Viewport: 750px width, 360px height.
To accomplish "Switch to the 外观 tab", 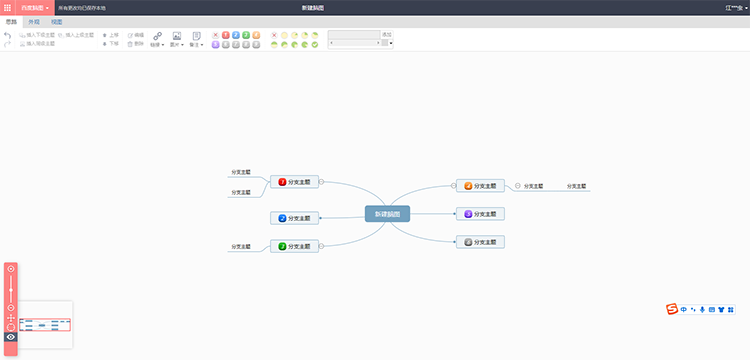I will click(x=33, y=22).
